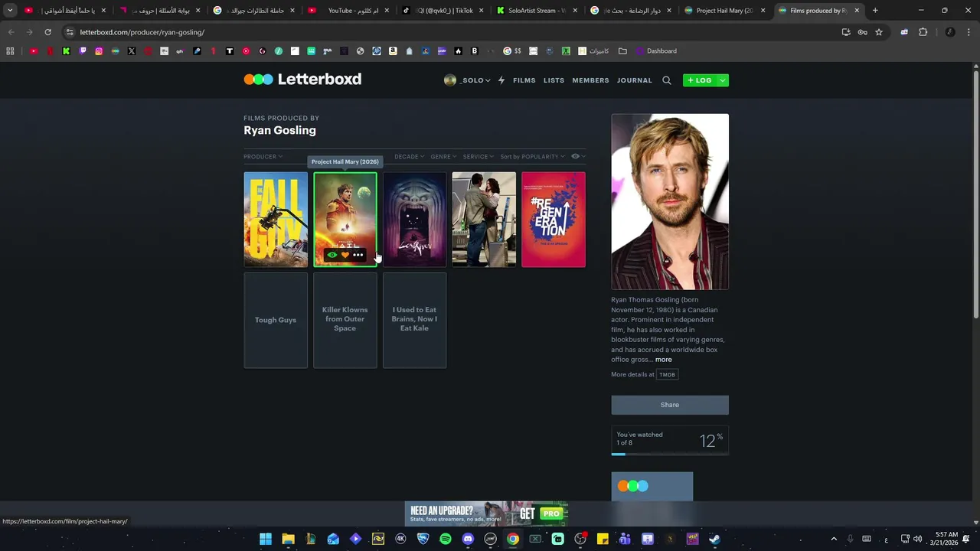Switch to the TikTok browser tab
Viewport: 980px width, 551px height.
point(444,11)
